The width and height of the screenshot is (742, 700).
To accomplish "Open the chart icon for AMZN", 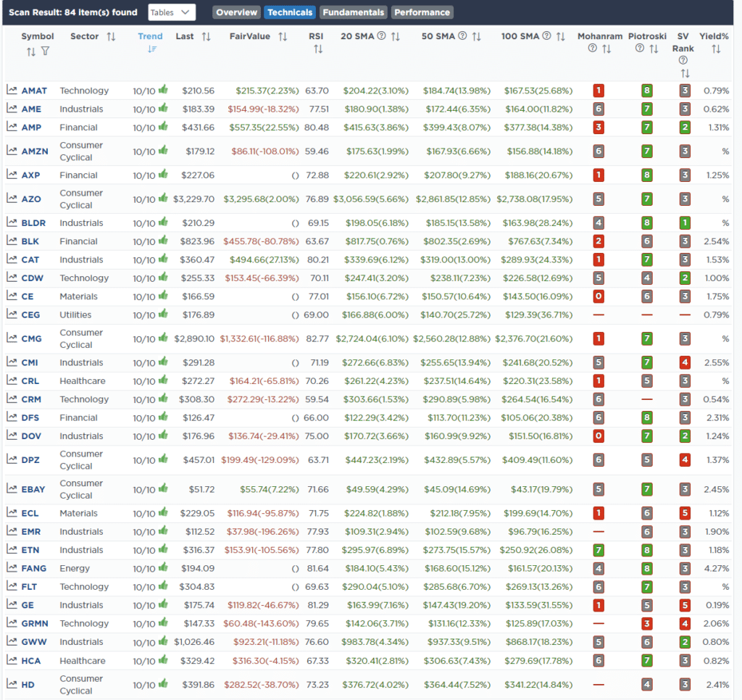I will tap(12, 151).
